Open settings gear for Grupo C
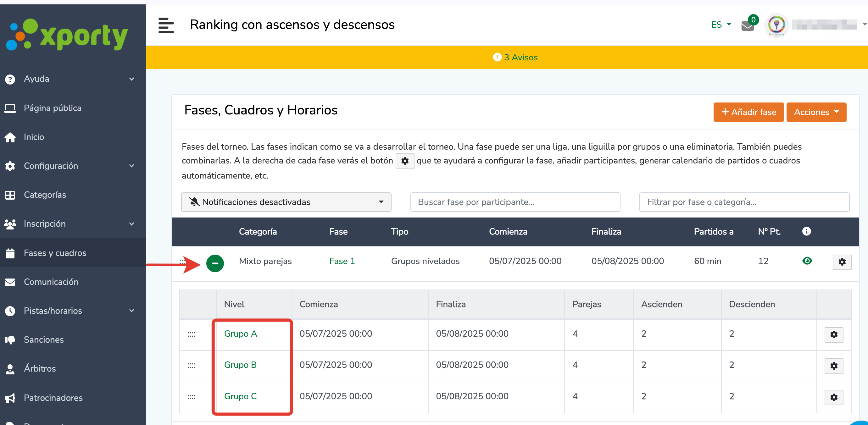This screenshot has width=868, height=425. (x=834, y=397)
